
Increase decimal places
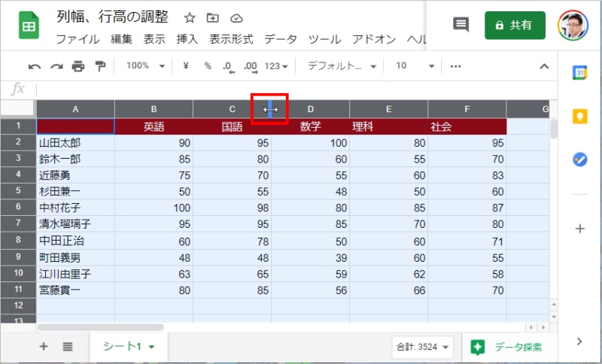pyautogui.click(x=251, y=67)
